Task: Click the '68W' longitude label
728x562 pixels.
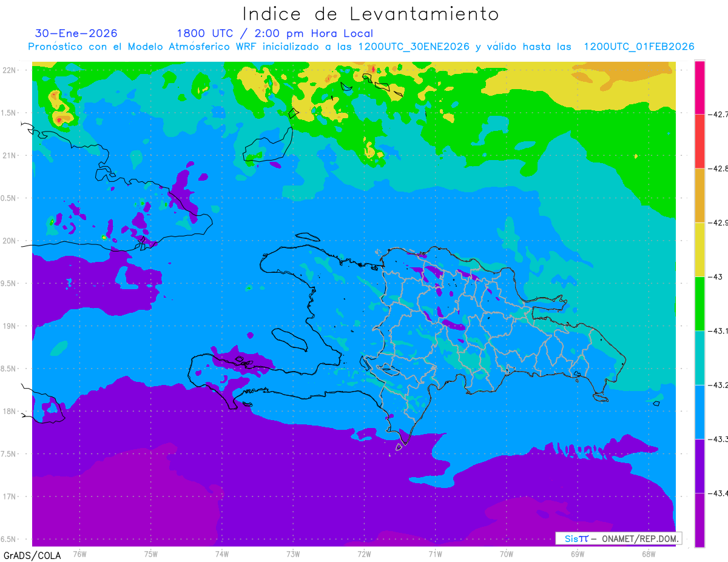Action: click(649, 554)
